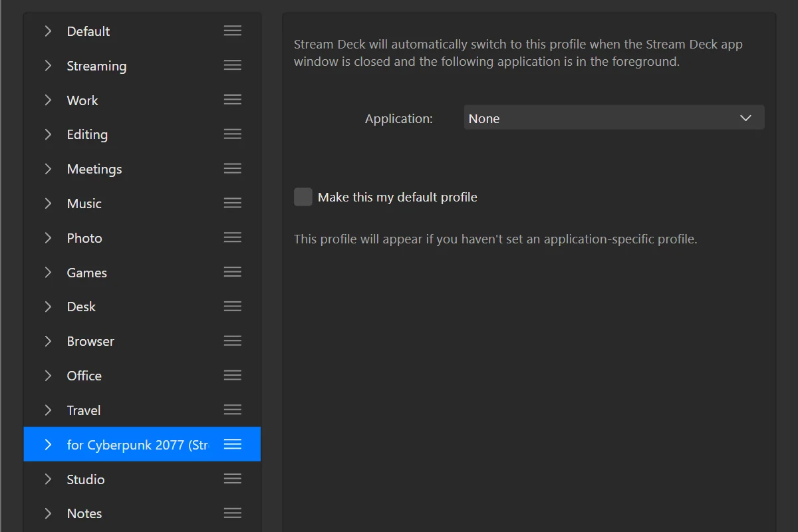This screenshot has width=798, height=532.
Task: Select the Browser profile name
Action: click(90, 341)
